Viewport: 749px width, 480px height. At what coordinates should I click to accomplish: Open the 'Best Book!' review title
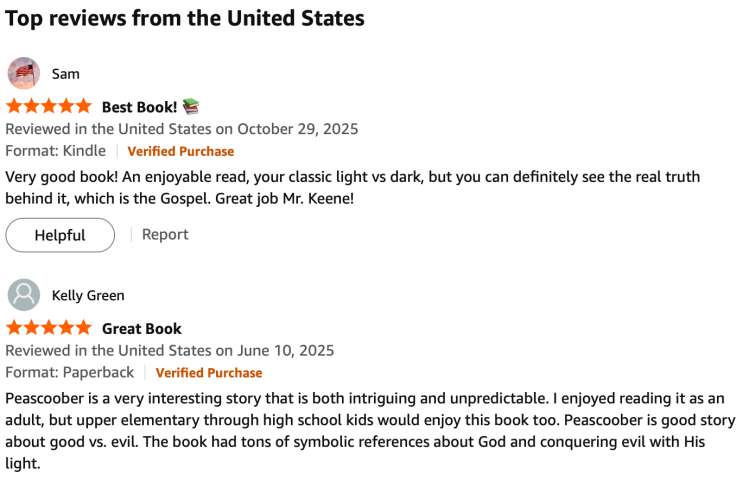[139, 106]
